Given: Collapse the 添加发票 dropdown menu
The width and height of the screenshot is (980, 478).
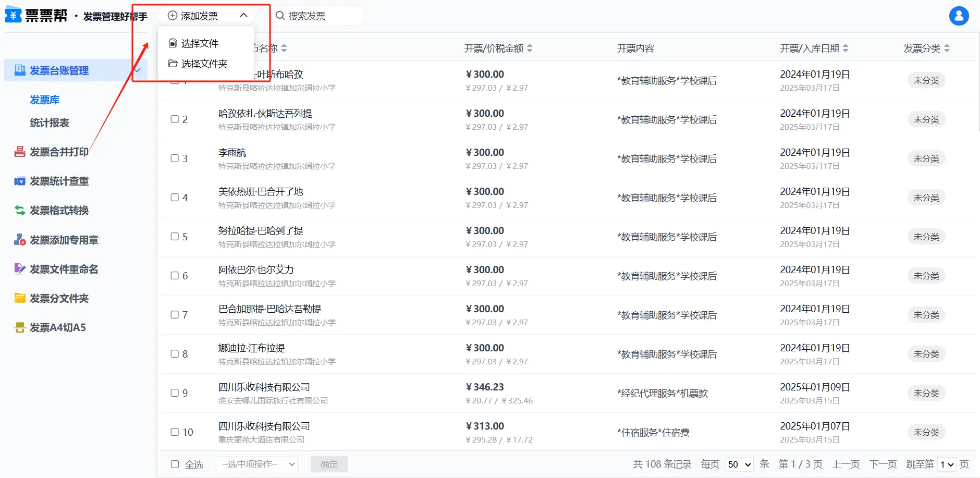Looking at the screenshot, I should pos(243,16).
